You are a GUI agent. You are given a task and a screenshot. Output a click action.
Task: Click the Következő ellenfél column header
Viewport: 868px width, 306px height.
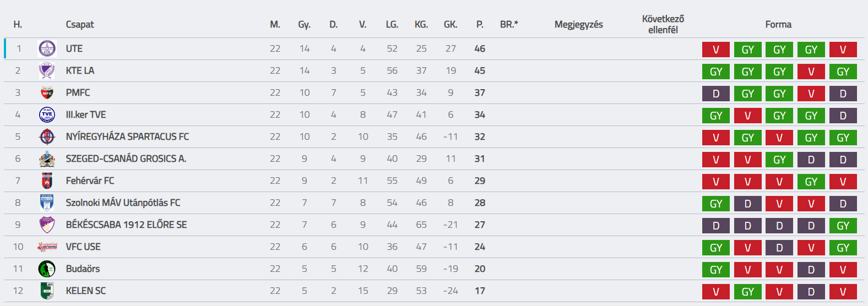click(663, 24)
